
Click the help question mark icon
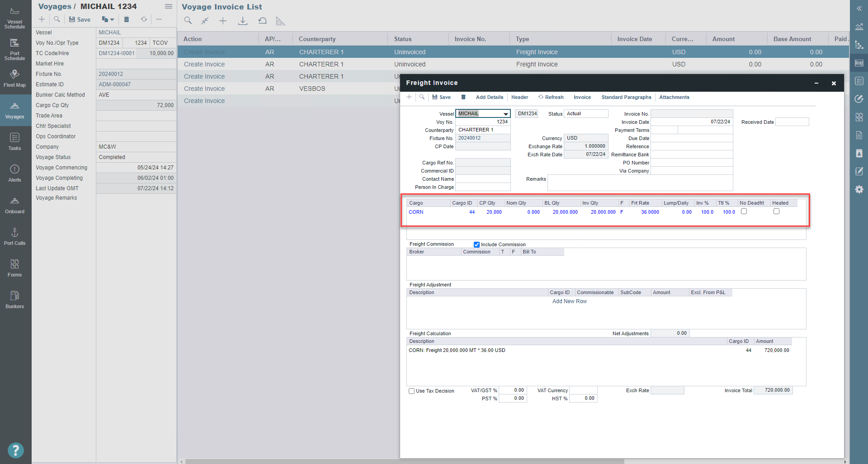click(15, 450)
